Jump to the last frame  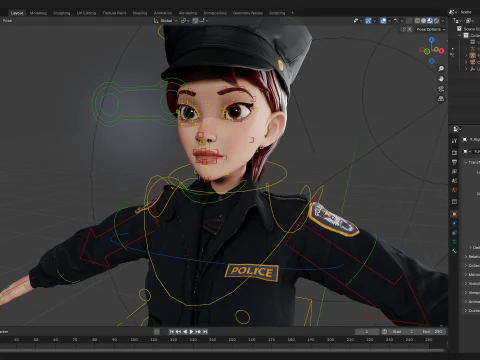205,332
